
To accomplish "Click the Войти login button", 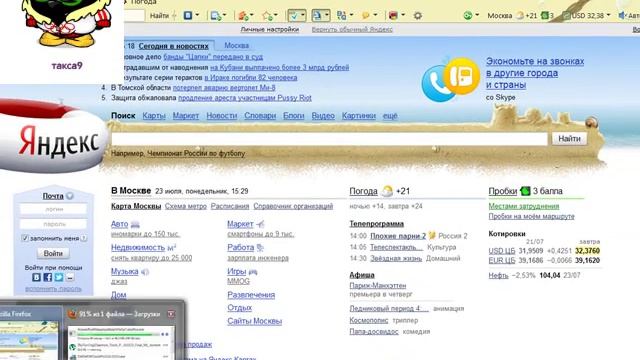I will (x=53, y=253).
